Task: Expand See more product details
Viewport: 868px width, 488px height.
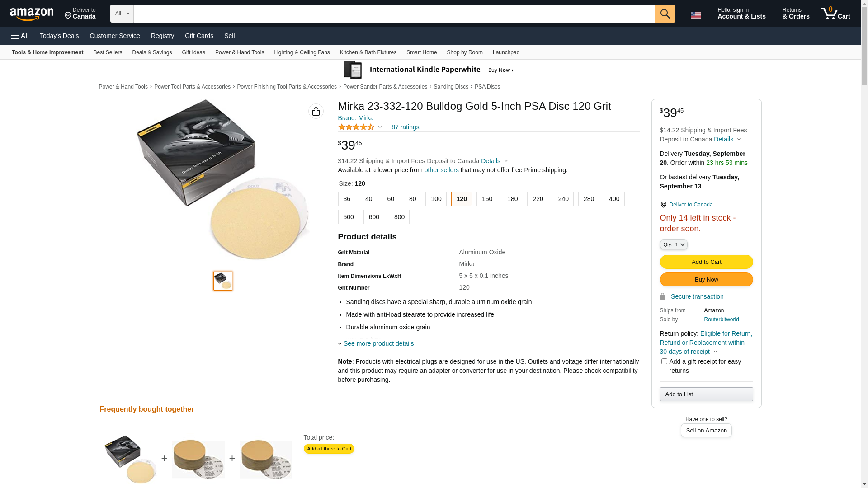Action: click(x=378, y=343)
